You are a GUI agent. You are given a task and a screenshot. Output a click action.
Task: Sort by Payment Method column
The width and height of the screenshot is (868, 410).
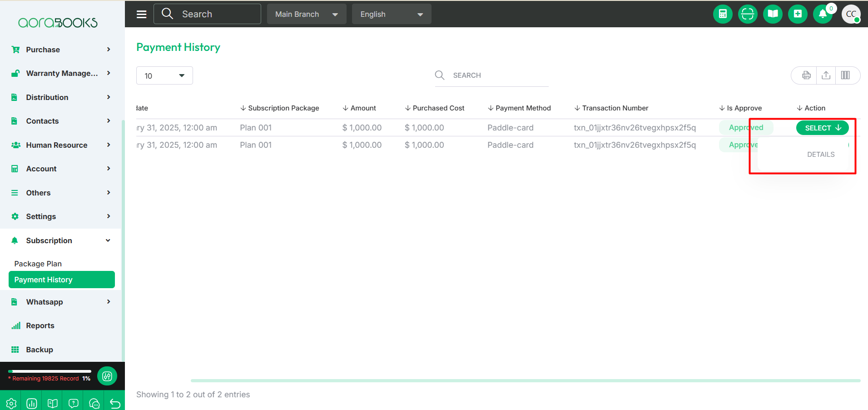coord(519,108)
